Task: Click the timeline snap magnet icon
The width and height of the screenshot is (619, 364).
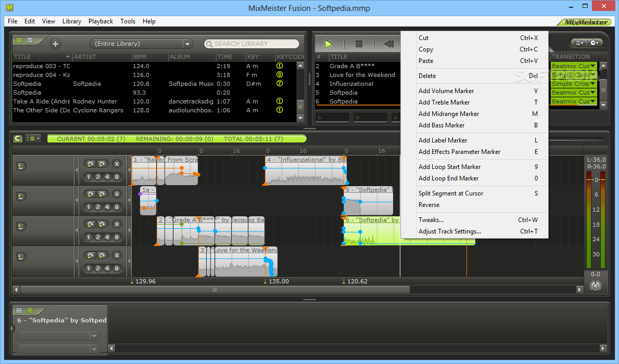Action: (18, 138)
